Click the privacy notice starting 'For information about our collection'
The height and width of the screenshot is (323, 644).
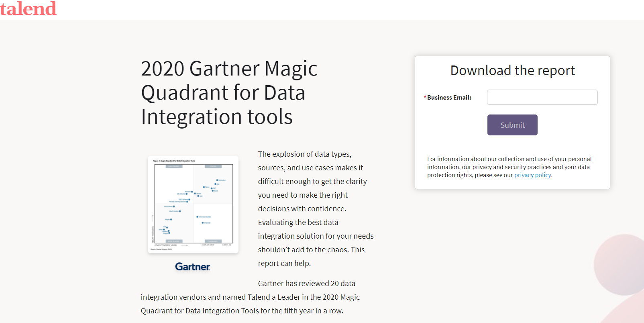510,167
